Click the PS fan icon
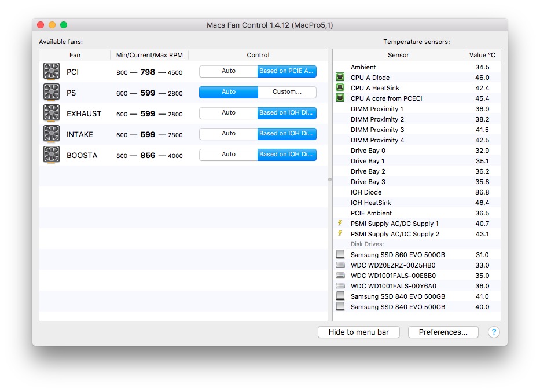Image resolution: width=540 pixels, height=392 pixels. pyautogui.click(x=52, y=92)
